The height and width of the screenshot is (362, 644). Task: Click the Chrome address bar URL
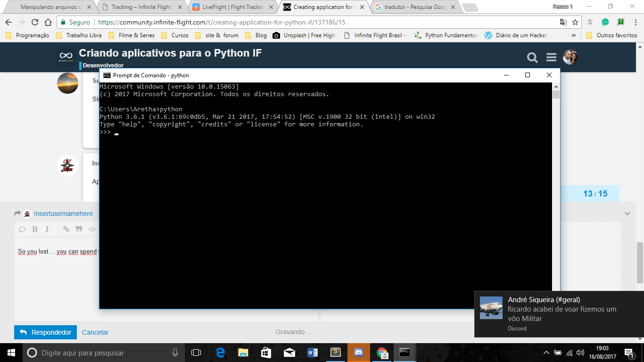coord(222,22)
